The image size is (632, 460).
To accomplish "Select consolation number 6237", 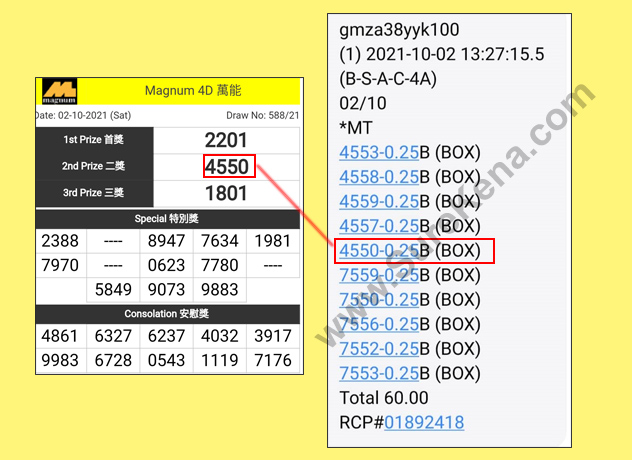I will tap(166, 336).
